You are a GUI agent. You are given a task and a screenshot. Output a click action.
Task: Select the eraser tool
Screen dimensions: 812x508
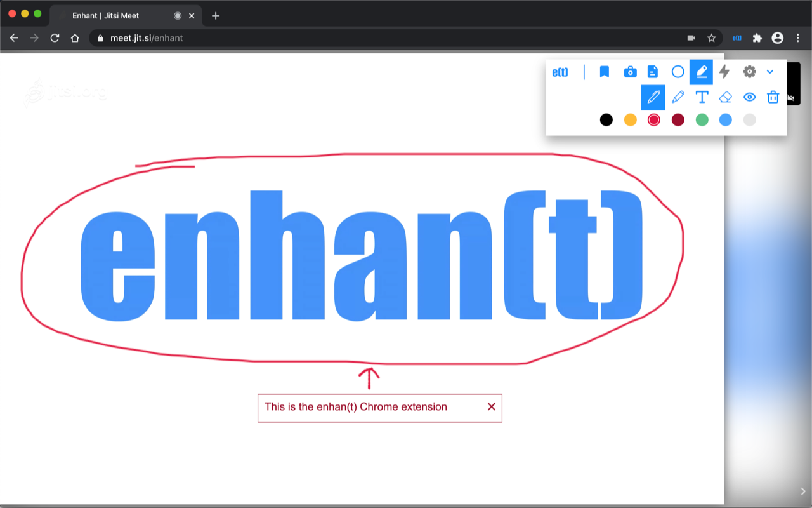(x=725, y=97)
